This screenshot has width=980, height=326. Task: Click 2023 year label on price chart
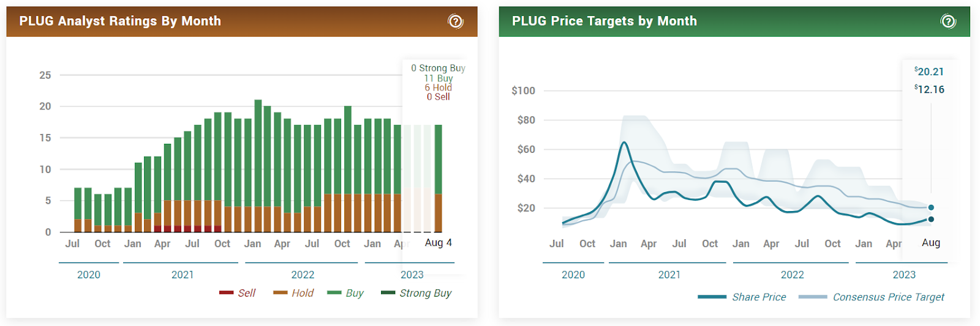(904, 275)
